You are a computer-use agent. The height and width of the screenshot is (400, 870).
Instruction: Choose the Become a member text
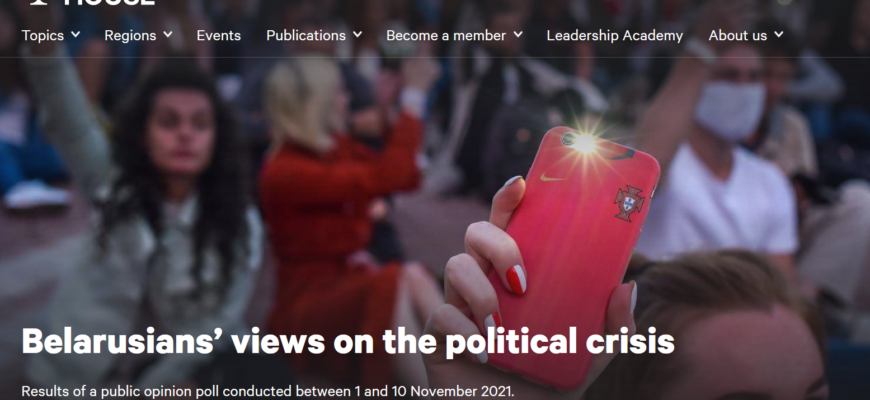[x=446, y=36]
